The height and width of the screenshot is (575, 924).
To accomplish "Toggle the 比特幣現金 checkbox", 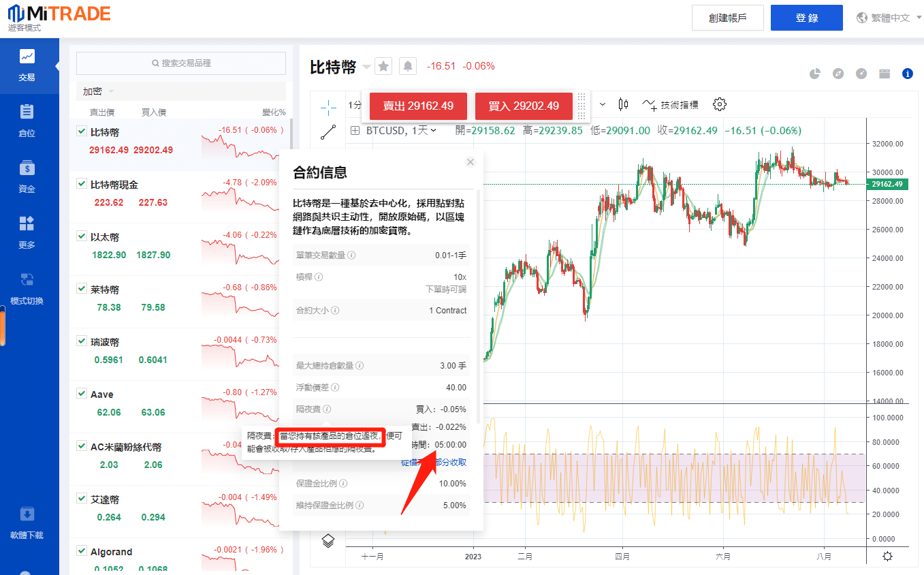I will pyautogui.click(x=82, y=184).
